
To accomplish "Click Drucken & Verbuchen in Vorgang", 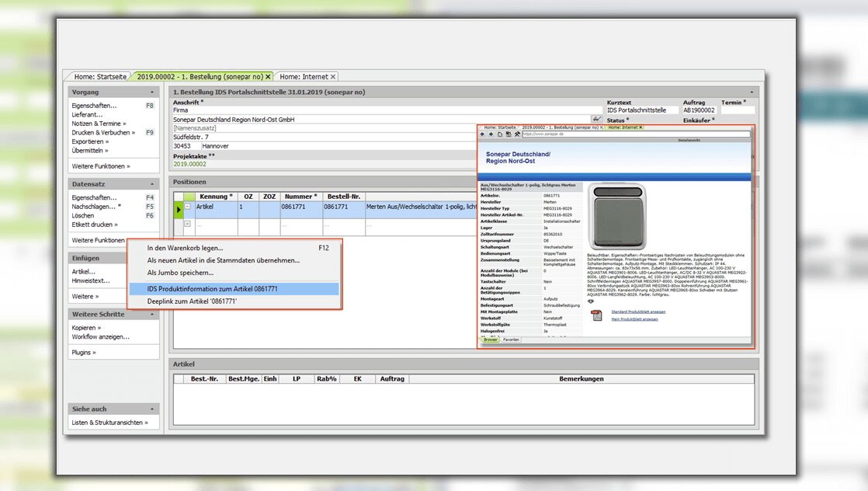I will [x=102, y=133].
